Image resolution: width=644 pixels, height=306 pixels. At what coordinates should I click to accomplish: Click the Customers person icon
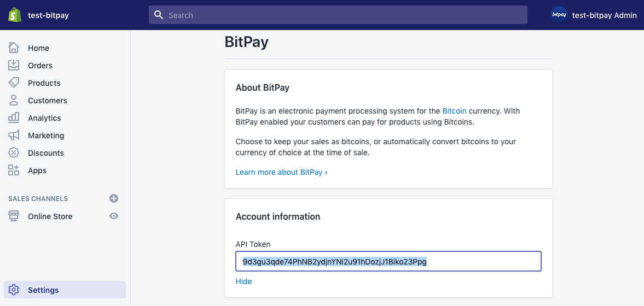[14, 100]
